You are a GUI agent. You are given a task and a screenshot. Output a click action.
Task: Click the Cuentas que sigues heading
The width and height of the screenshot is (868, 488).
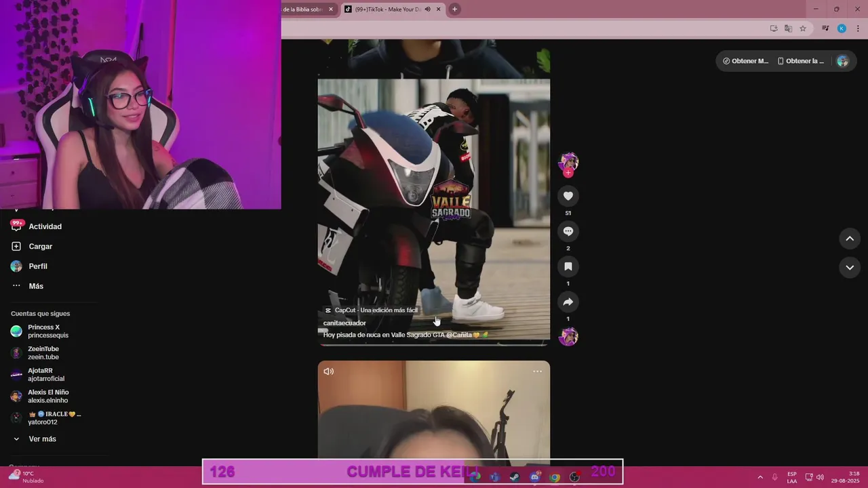coord(40,314)
